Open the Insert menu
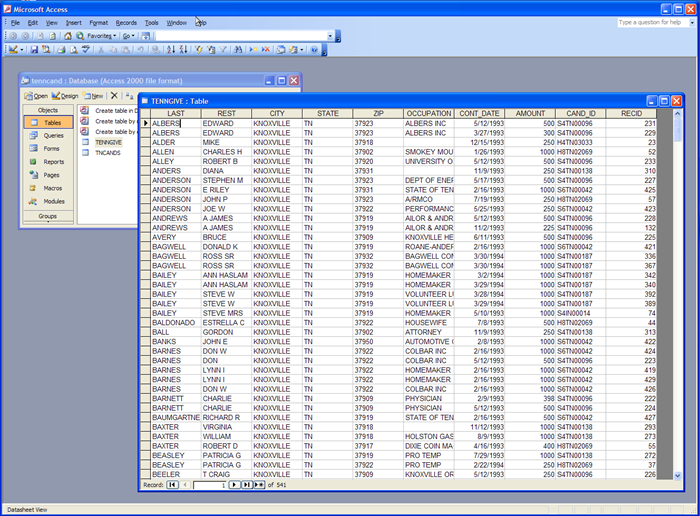 pos(74,22)
